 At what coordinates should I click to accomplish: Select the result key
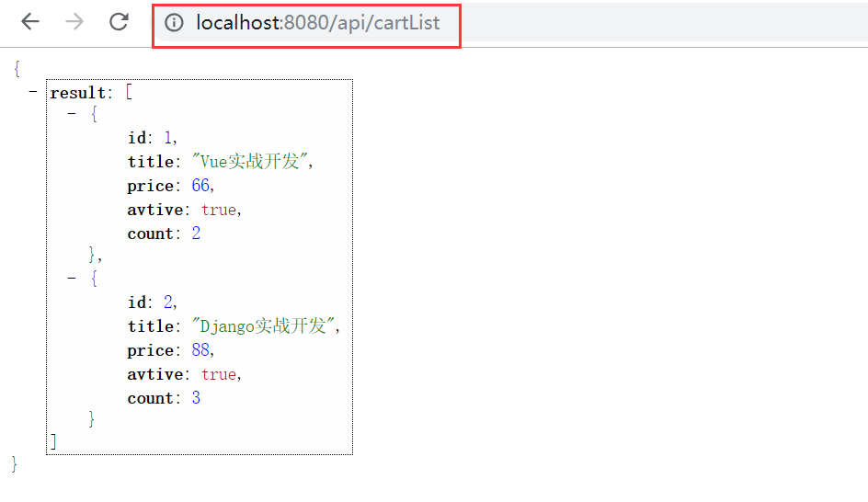77,93
